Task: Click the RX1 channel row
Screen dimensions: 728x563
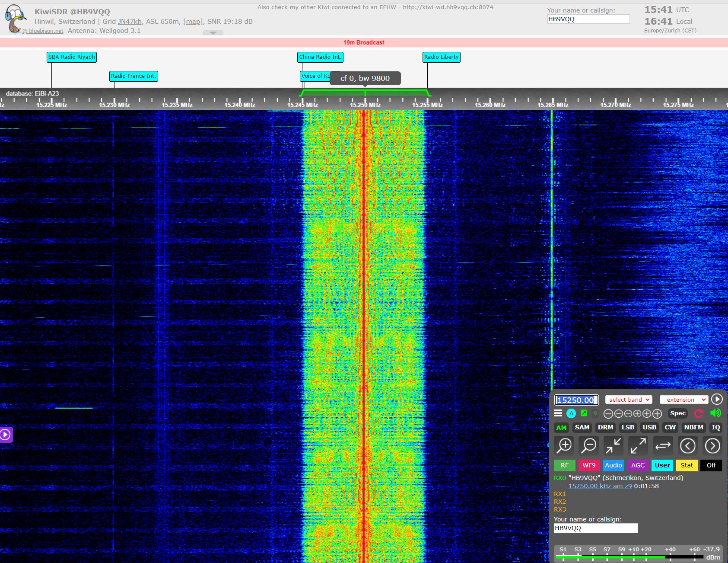Action: [x=560, y=494]
